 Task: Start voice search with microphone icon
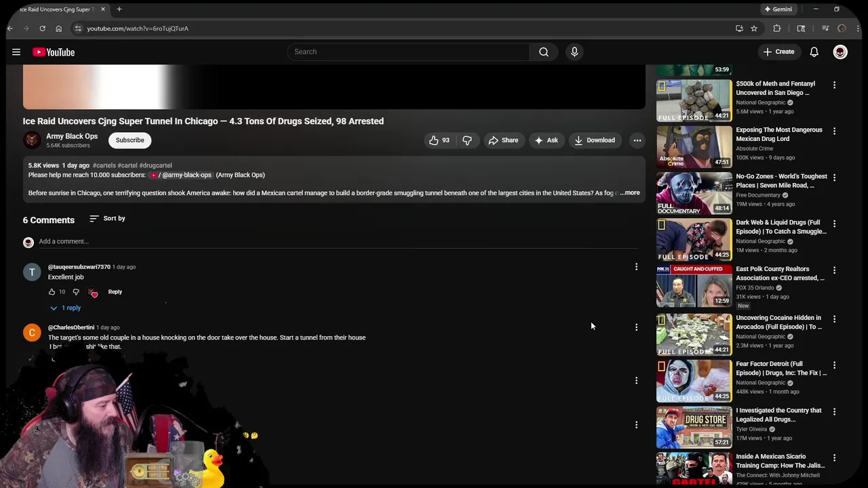(574, 52)
